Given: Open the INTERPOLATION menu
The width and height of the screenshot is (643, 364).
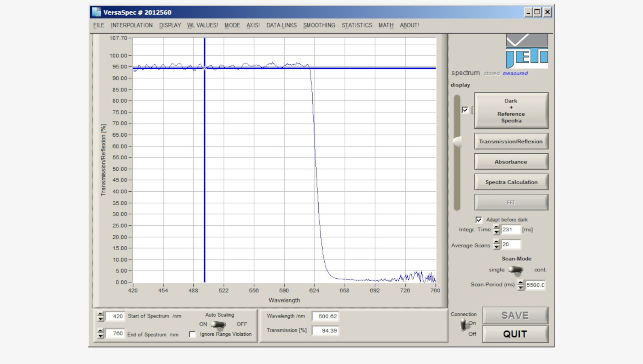Looking at the screenshot, I should (x=131, y=25).
